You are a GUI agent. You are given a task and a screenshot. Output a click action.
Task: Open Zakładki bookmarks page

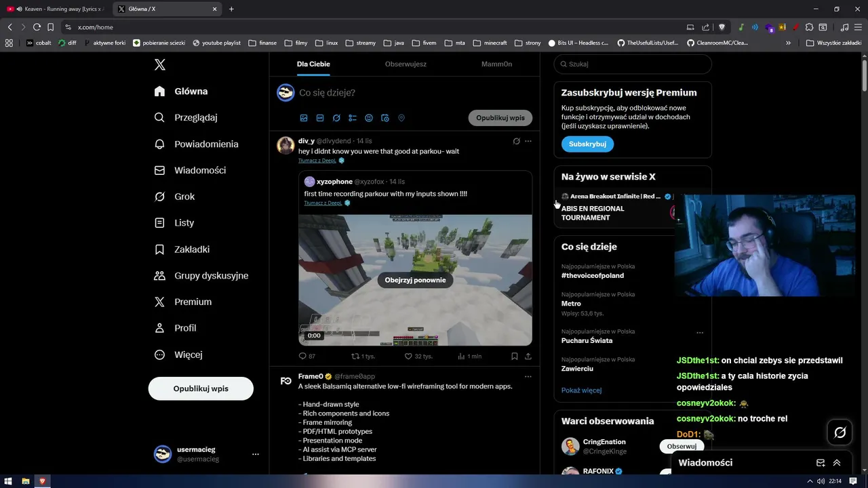click(x=182, y=249)
